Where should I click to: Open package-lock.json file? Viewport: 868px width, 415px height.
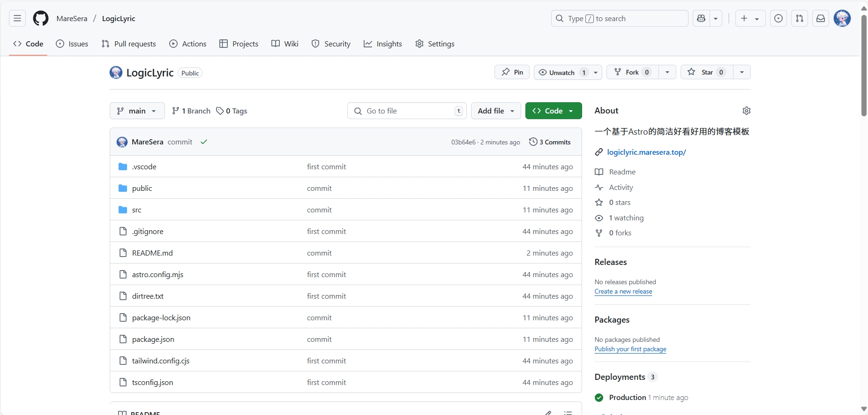coord(161,317)
